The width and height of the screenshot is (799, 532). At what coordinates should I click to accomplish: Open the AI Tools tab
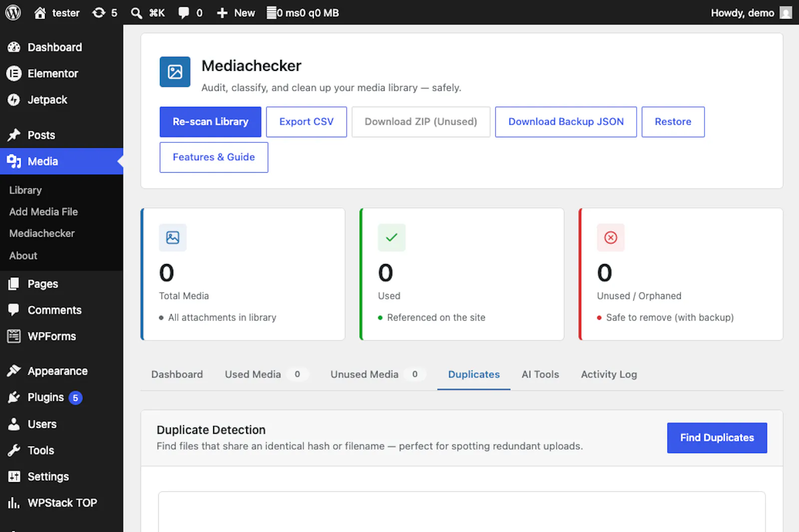(x=540, y=374)
